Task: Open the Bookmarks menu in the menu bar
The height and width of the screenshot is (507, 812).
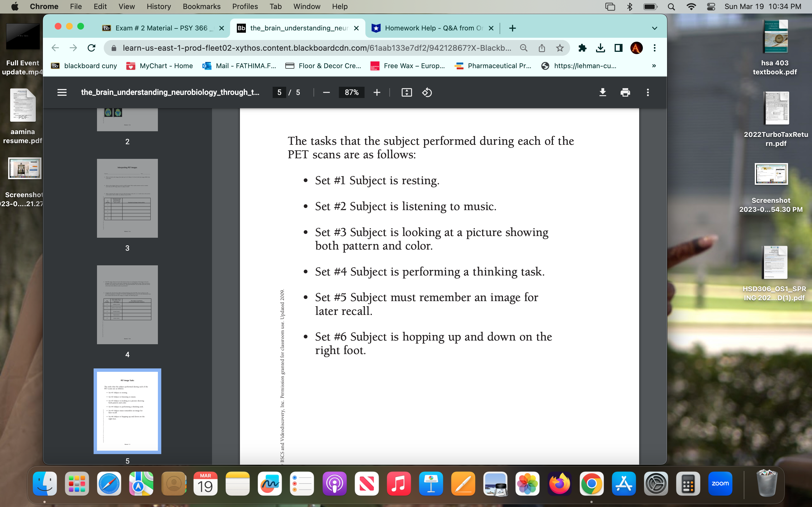Action: [x=202, y=6]
